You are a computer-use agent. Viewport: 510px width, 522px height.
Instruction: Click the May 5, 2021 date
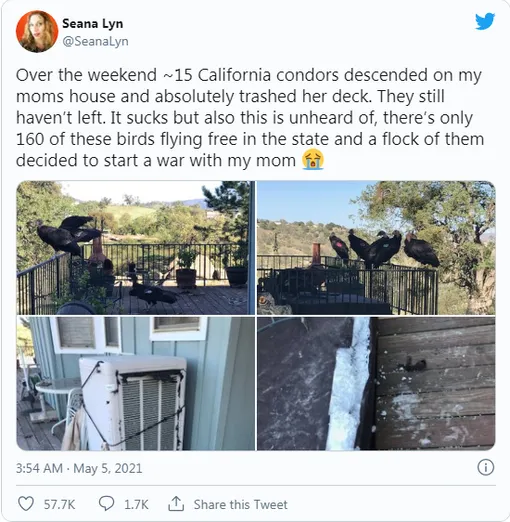(108, 468)
